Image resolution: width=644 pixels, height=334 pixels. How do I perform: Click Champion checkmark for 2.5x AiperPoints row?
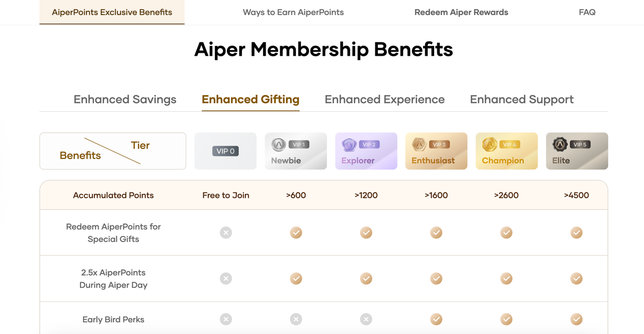tap(506, 278)
